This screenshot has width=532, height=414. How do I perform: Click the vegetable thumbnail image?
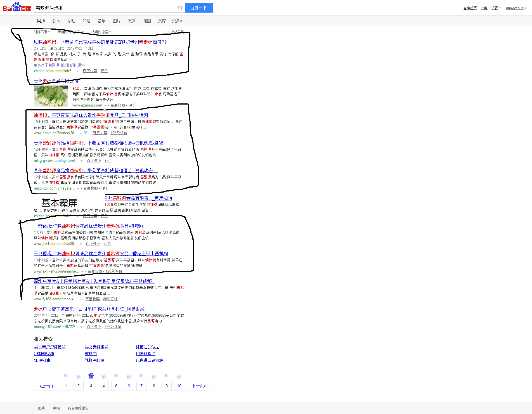coord(51,96)
